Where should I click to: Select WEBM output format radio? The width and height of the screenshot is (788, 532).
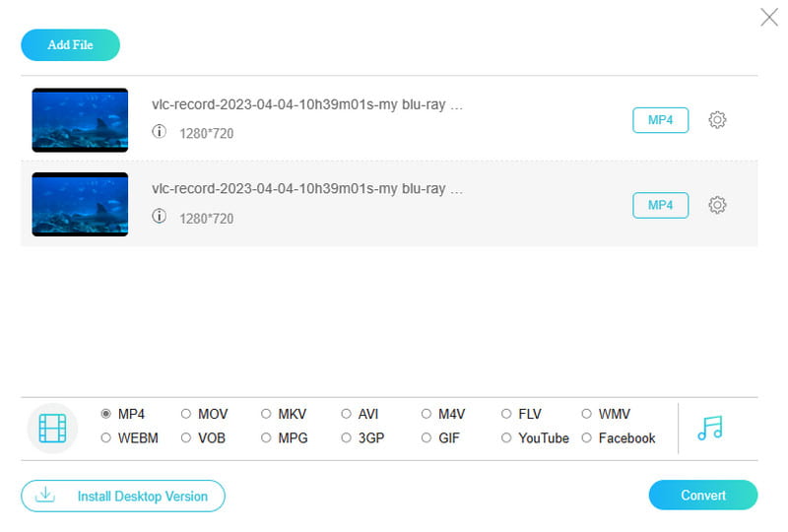[106, 438]
